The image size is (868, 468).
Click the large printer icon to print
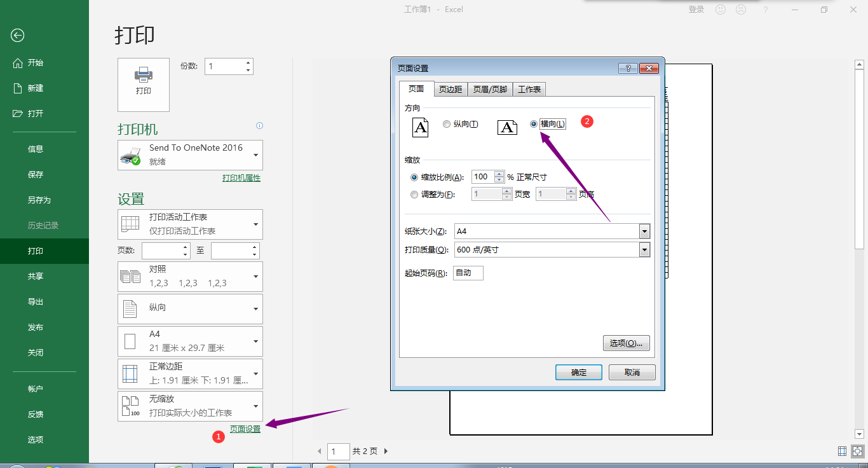(144, 84)
